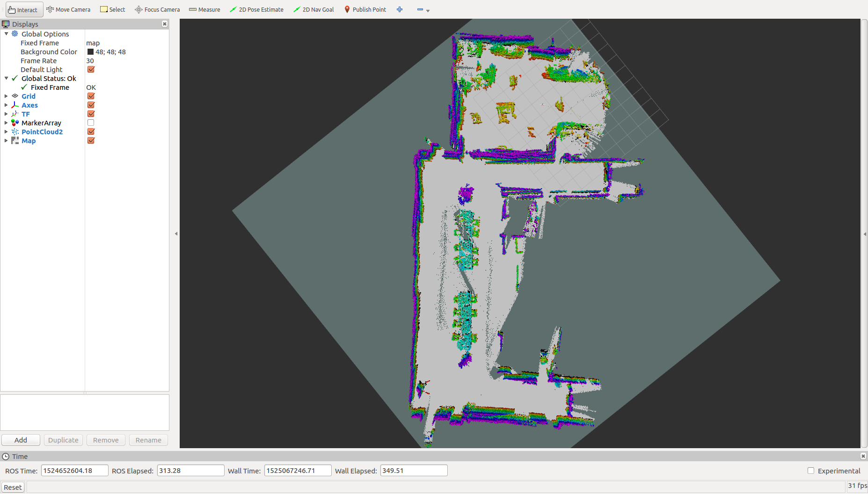Select the Interact tool
Image resolution: width=868 pixels, height=494 pixels.
23,9
